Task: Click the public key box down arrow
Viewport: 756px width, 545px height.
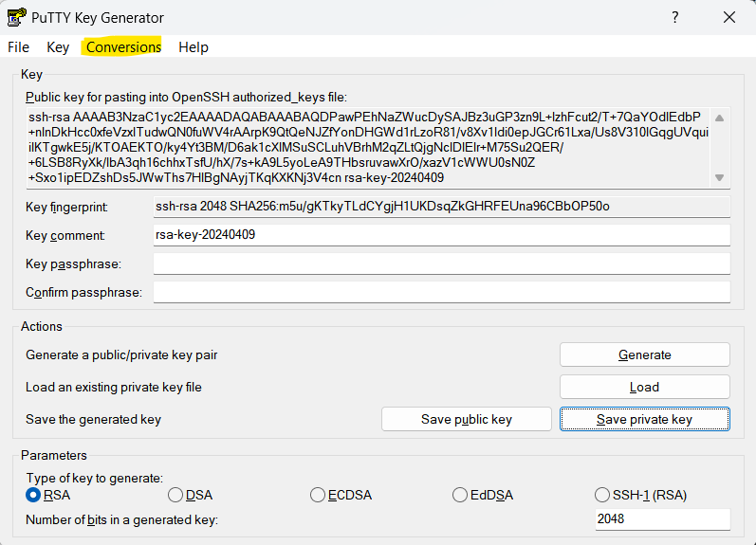Action: pos(719,177)
